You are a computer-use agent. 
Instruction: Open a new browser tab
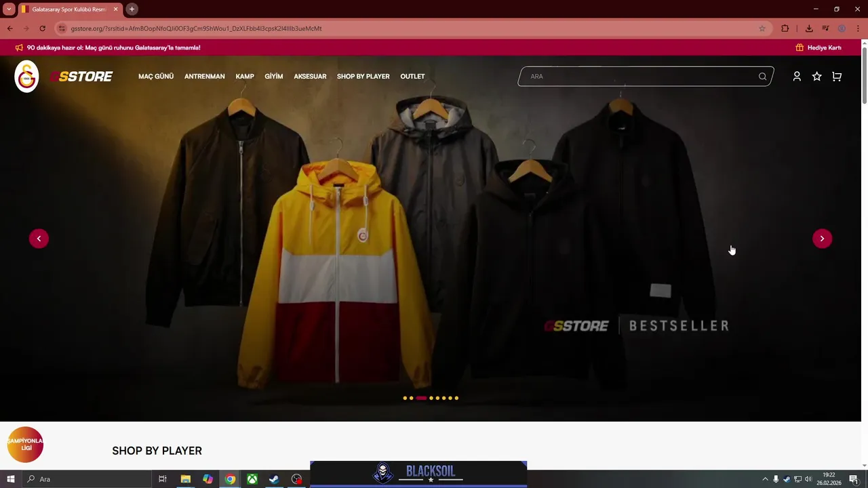click(132, 9)
